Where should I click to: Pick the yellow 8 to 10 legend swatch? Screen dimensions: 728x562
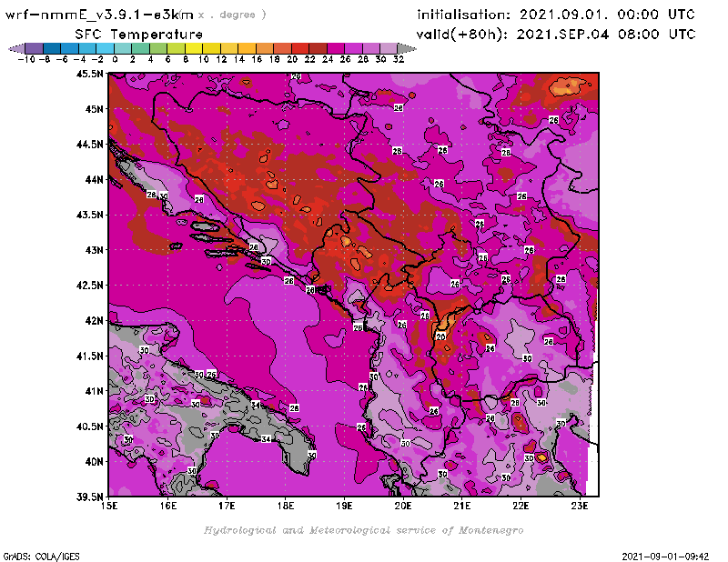[x=194, y=48]
